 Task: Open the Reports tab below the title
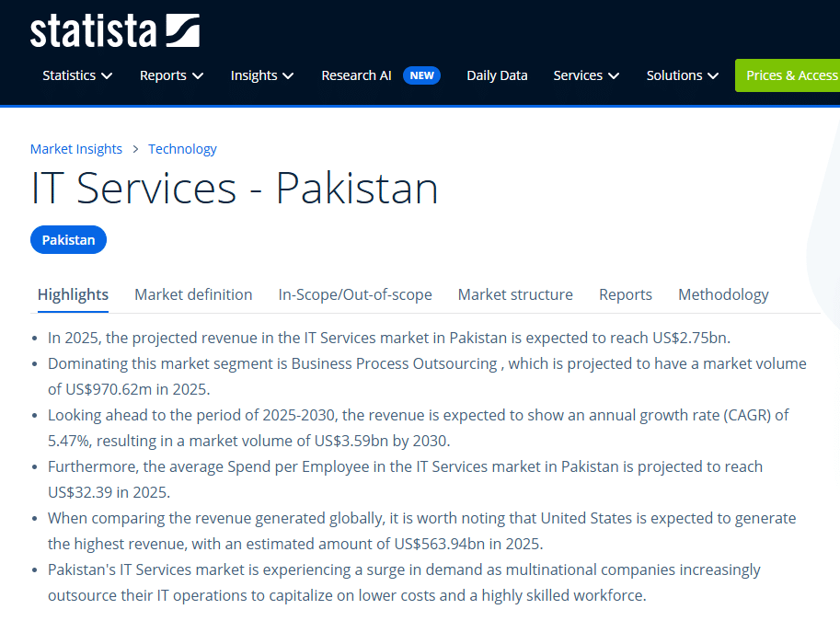pos(626,294)
